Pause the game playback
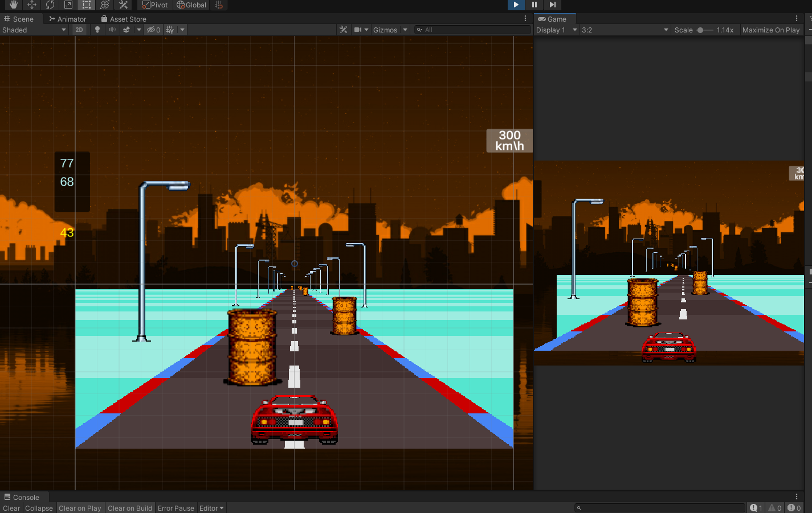Viewport: 812px width, 513px height. click(534, 5)
